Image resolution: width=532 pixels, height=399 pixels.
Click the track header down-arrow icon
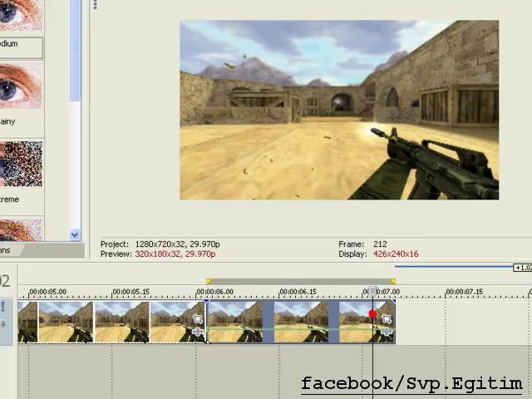pyautogui.click(x=3, y=325)
